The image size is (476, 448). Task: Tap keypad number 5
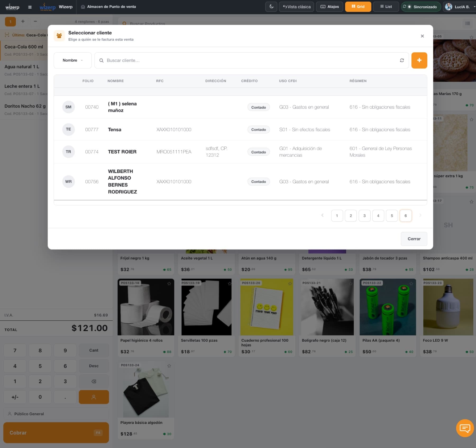tap(40, 366)
